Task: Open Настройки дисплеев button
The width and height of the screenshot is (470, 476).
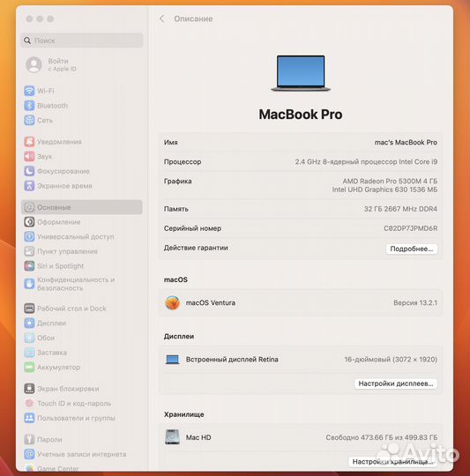Action: point(396,383)
